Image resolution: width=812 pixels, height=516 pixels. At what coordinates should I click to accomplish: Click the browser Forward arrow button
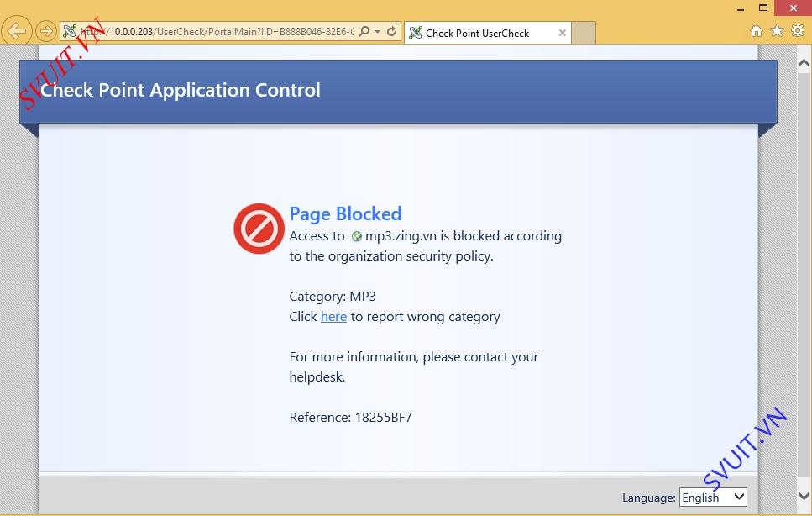[x=45, y=32]
